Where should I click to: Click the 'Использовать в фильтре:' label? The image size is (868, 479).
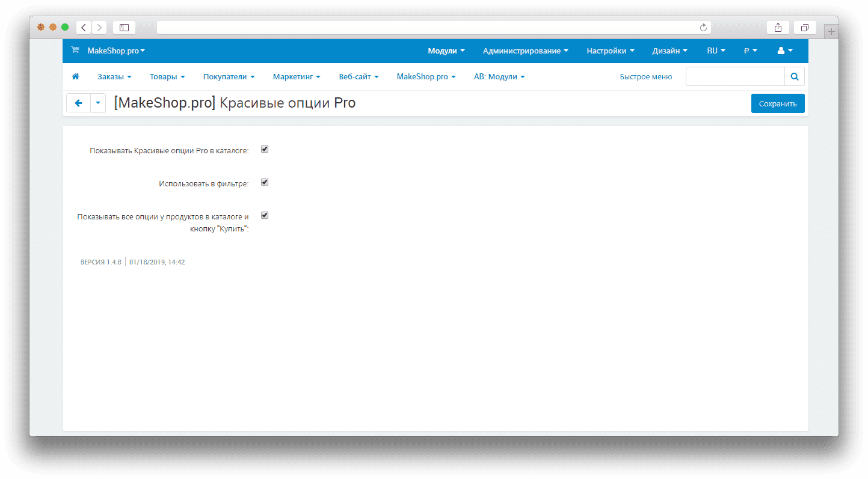(204, 183)
